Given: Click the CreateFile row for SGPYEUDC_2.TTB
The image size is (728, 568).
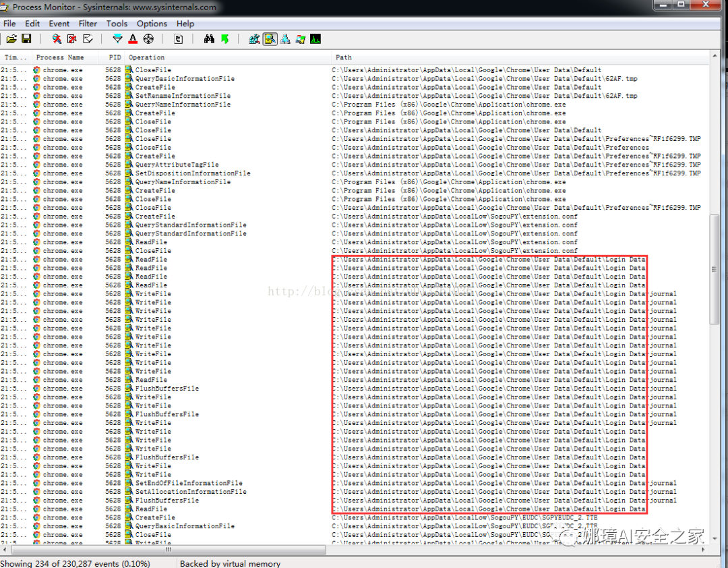Looking at the screenshot, I should pyautogui.click(x=355, y=517).
